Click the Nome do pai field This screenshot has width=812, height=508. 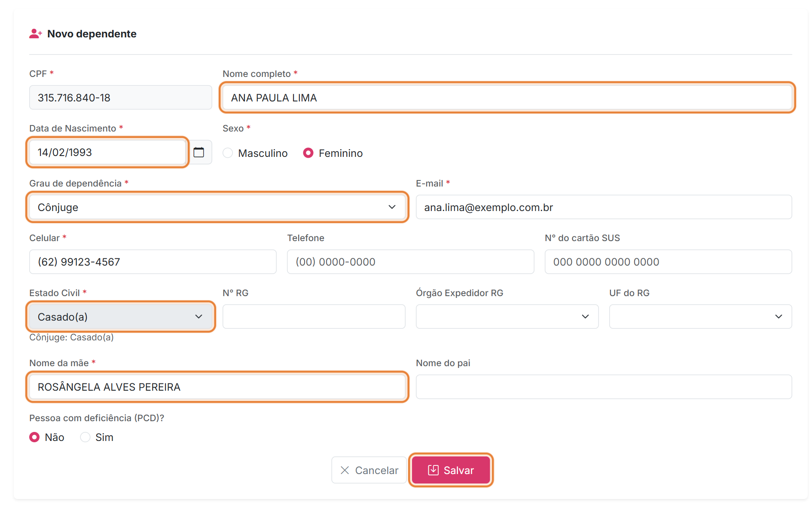(604, 387)
